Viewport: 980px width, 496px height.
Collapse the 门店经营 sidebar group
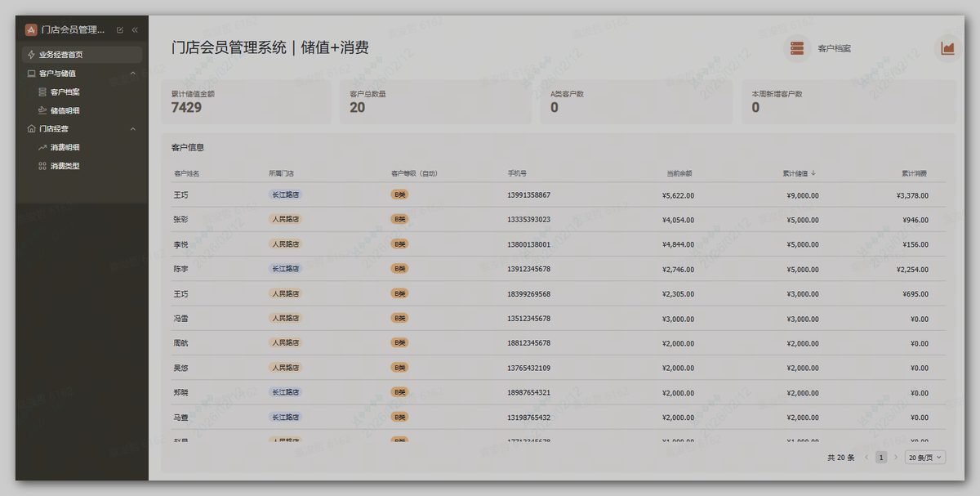coord(132,129)
